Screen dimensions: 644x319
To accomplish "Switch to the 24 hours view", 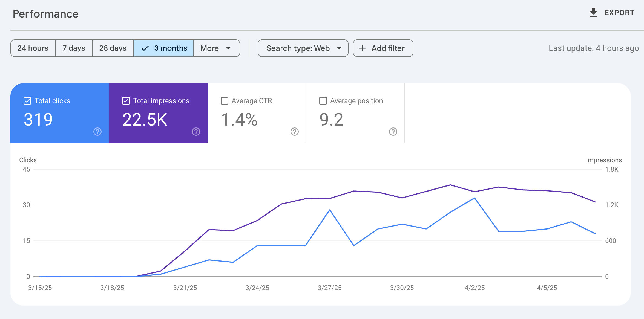I will pos(33,48).
